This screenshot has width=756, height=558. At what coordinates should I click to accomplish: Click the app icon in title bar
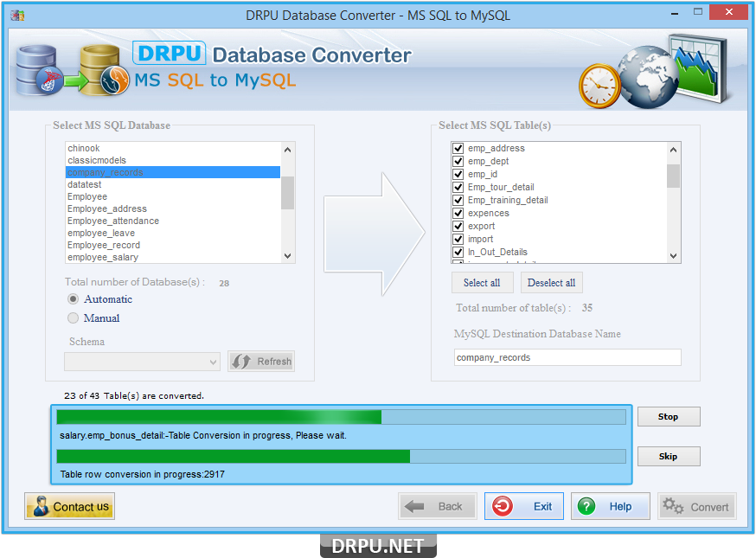[x=17, y=16]
